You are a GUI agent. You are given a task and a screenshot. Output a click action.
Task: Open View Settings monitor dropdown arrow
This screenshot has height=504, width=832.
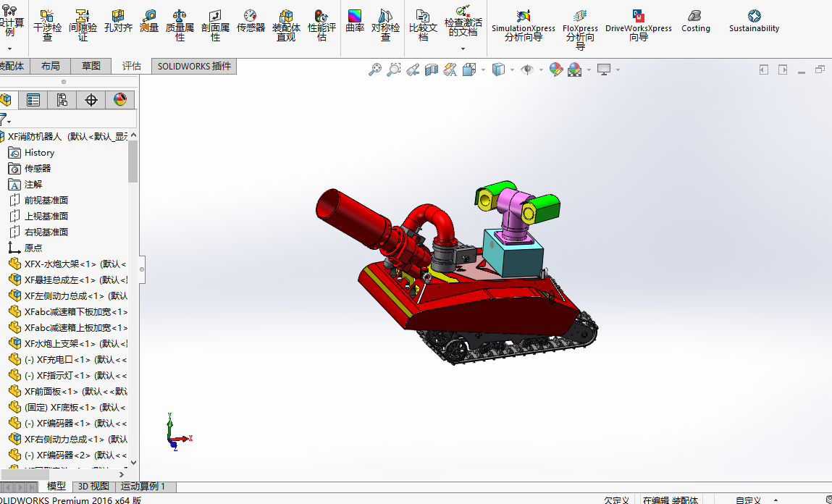coord(618,70)
